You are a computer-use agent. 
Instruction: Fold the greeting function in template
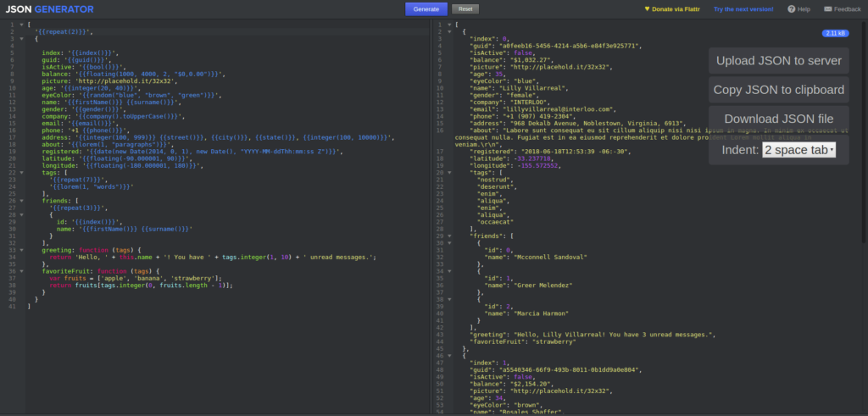[x=21, y=250]
